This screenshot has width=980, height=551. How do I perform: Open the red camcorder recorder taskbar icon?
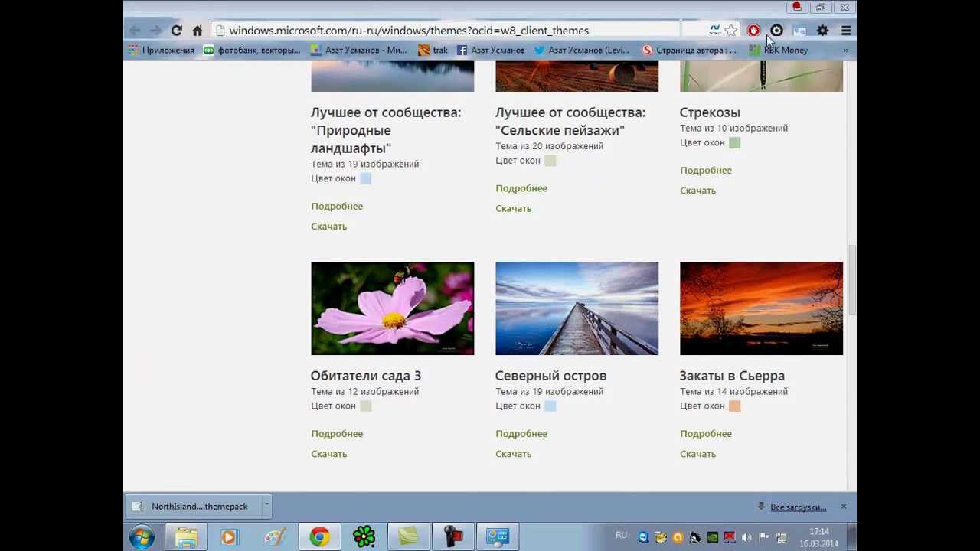point(452,537)
